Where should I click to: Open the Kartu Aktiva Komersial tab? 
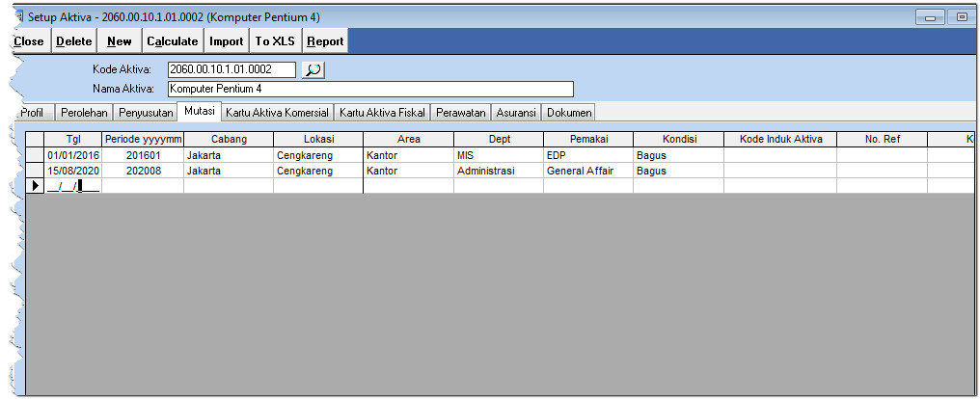click(x=278, y=113)
